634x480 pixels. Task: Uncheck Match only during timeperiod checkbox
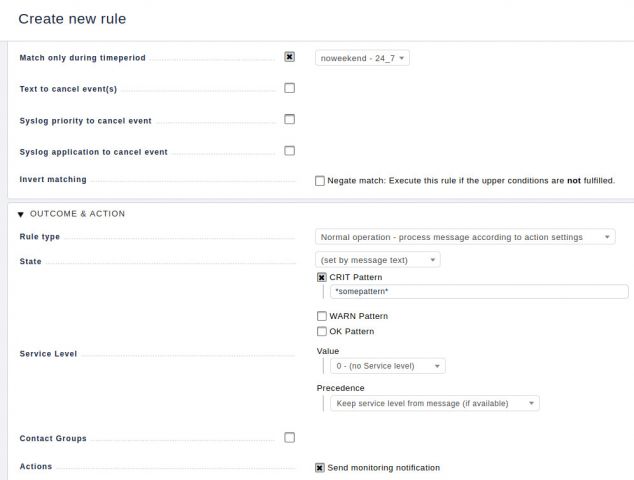coord(289,57)
